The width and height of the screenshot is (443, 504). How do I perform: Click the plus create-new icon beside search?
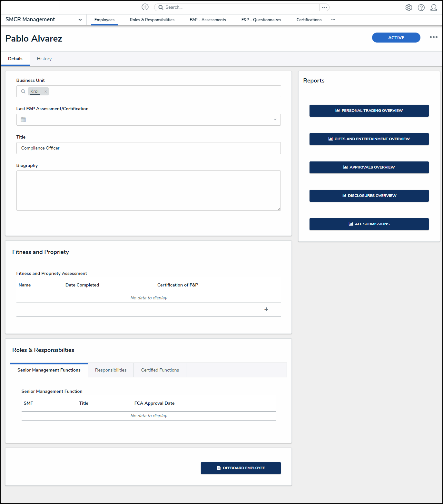coord(145,7)
